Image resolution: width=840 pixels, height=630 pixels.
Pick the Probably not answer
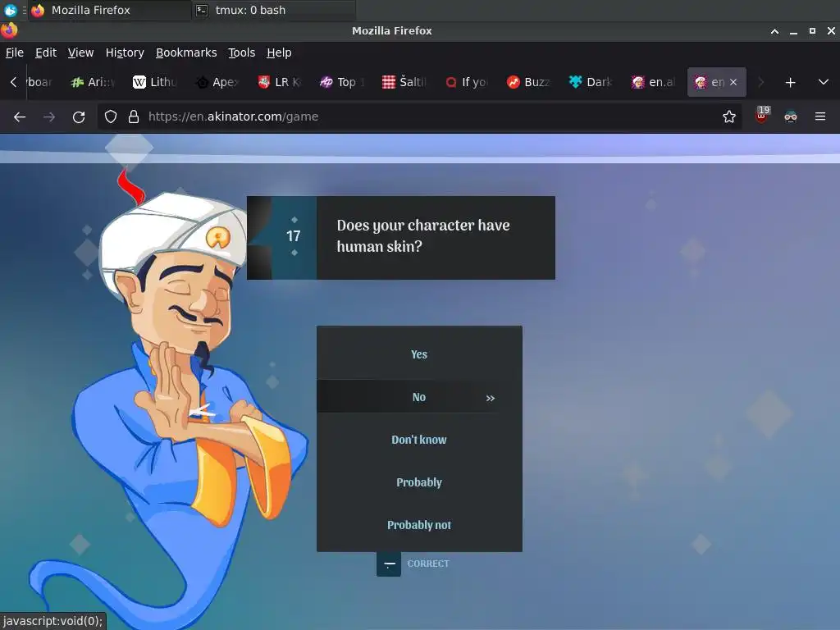click(x=419, y=525)
